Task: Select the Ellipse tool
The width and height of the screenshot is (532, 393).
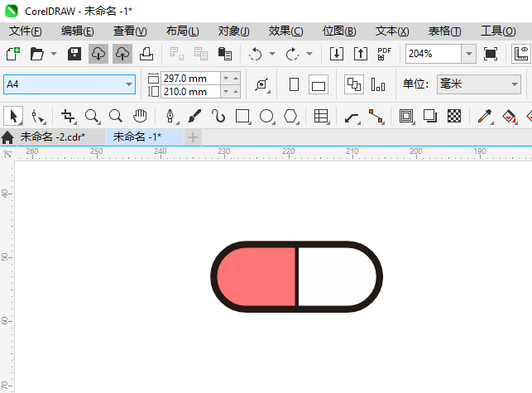Action: click(x=266, y=116)
